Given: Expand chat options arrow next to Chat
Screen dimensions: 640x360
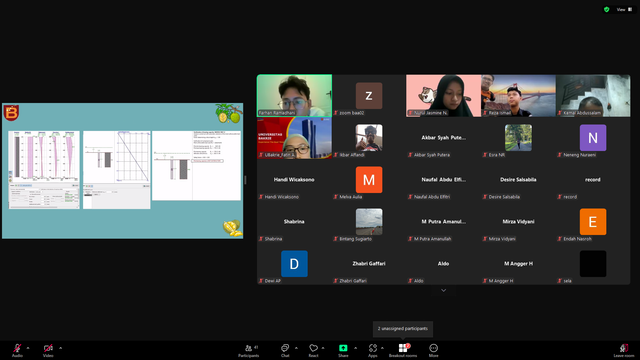Looking at the screenshot, I should click(296, 348).
